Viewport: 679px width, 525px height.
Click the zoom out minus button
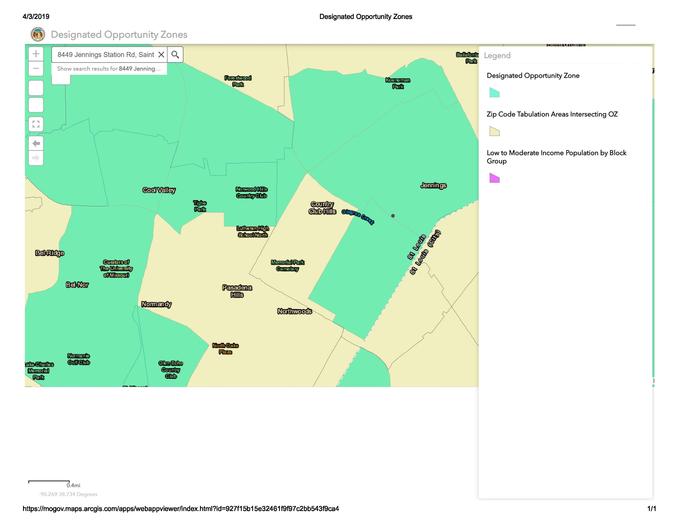point(36,68)
